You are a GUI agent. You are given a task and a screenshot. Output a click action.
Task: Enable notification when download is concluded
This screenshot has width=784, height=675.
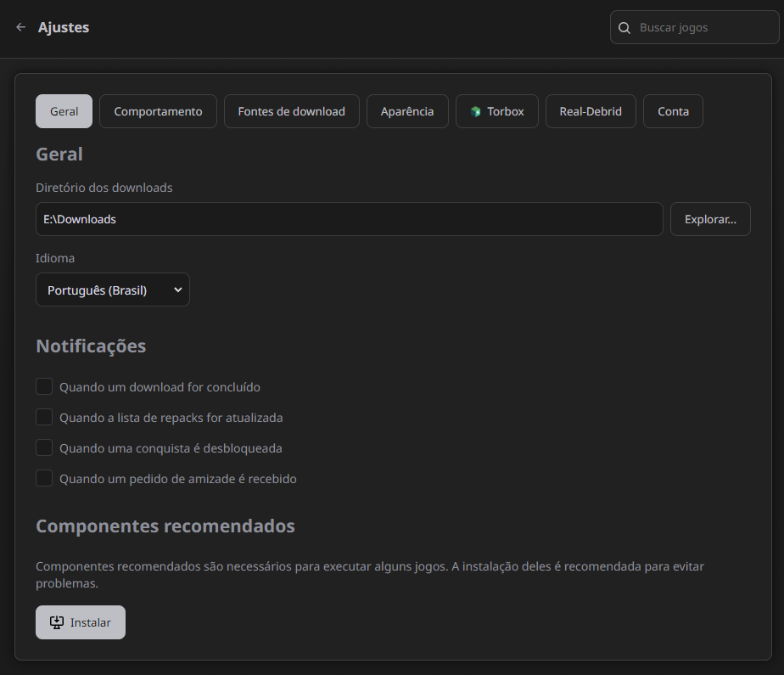pos(44,387)
